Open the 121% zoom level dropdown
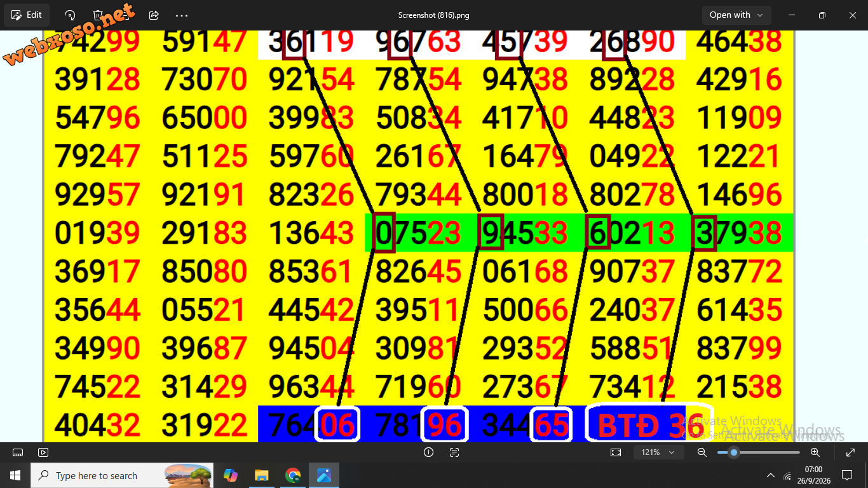 (658, 452)
